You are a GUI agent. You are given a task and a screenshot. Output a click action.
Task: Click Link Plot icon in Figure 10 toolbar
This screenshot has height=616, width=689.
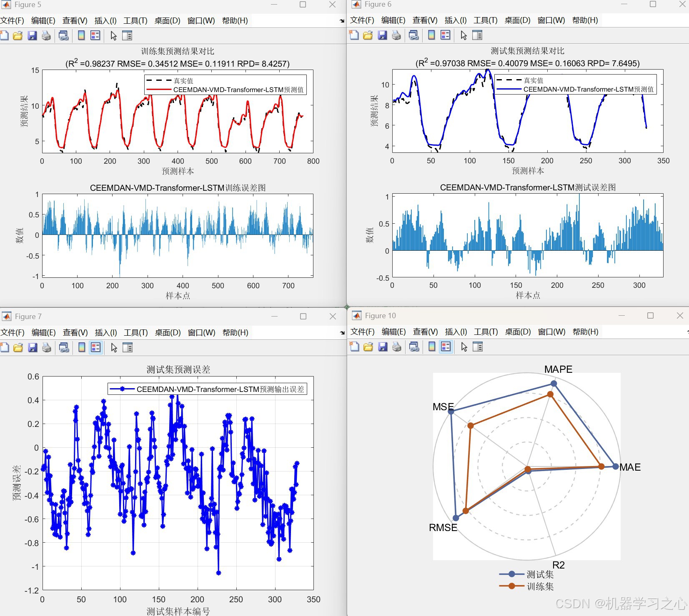click(x=414, y=347)
